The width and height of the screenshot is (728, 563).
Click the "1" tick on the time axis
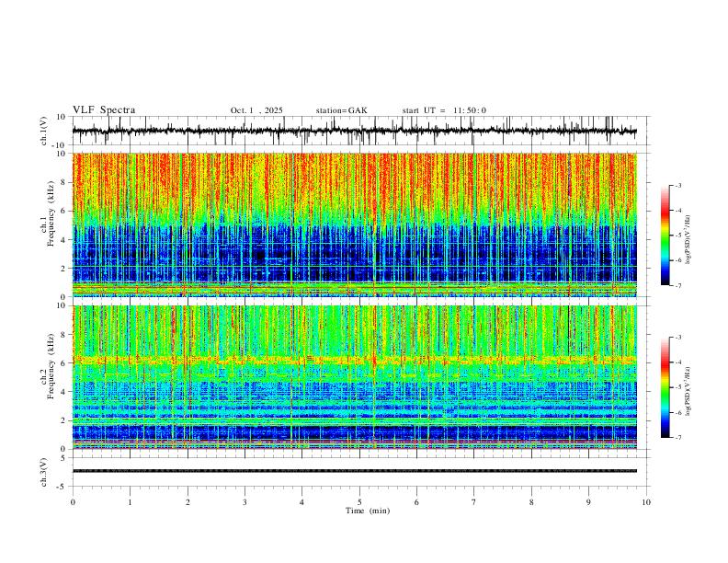coord(130,502)
